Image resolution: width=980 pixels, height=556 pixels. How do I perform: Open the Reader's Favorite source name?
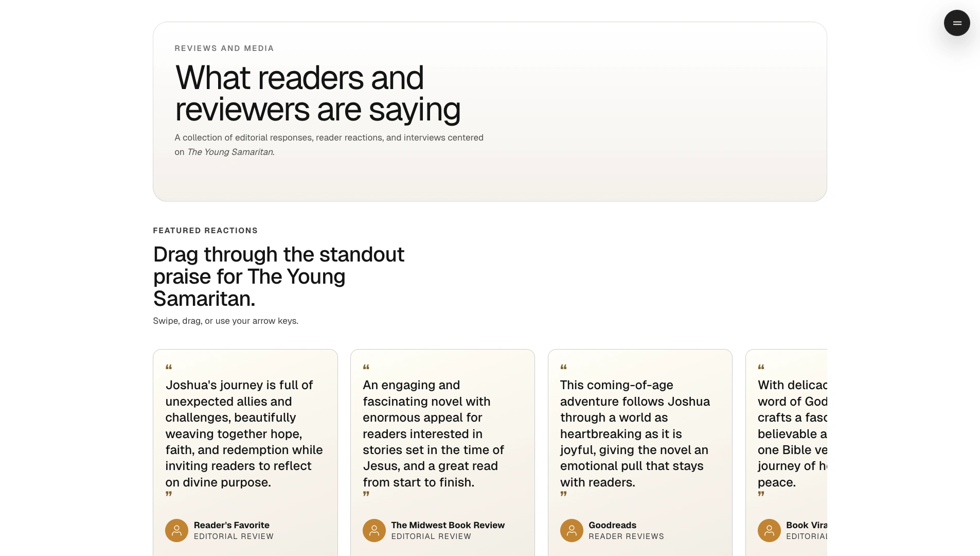[231, 525]
